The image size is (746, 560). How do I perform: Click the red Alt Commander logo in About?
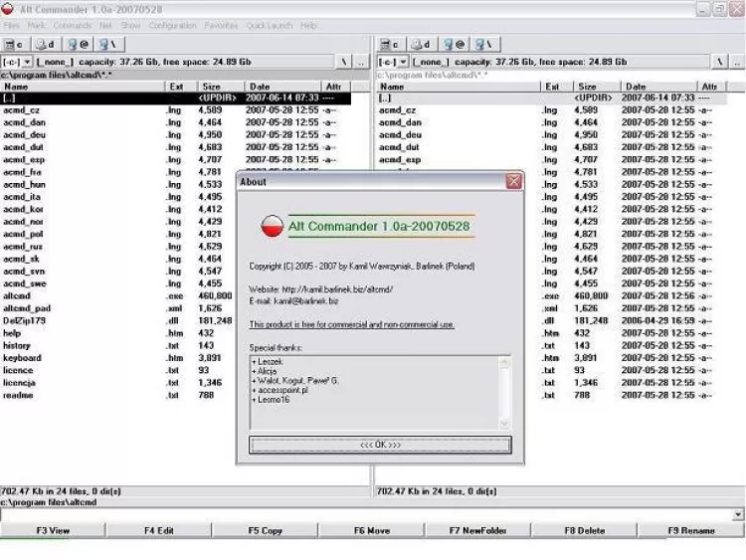coord(273,226)
